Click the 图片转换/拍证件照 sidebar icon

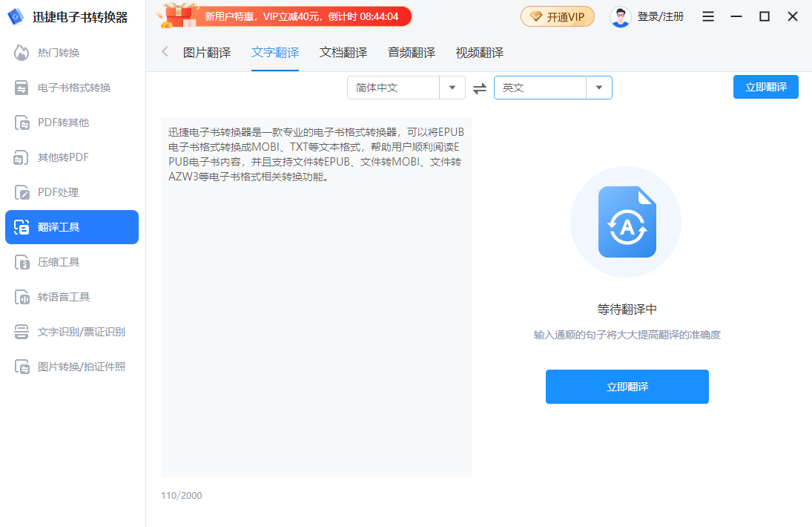[22, 367]
